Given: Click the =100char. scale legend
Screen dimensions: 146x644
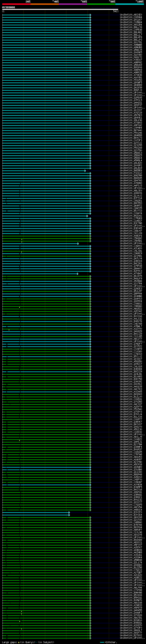Looking at the screenshot, I should [108, 642].
